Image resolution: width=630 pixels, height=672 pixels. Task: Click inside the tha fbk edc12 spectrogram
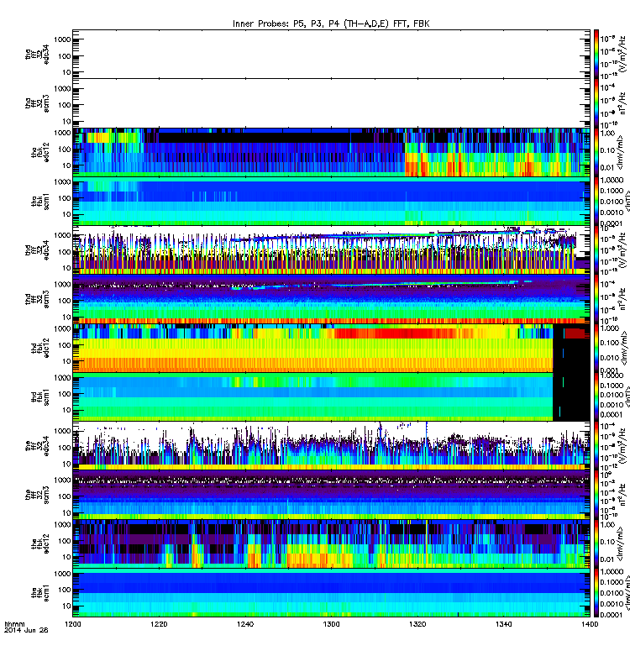pyautogui.click(x=331, y=152)
